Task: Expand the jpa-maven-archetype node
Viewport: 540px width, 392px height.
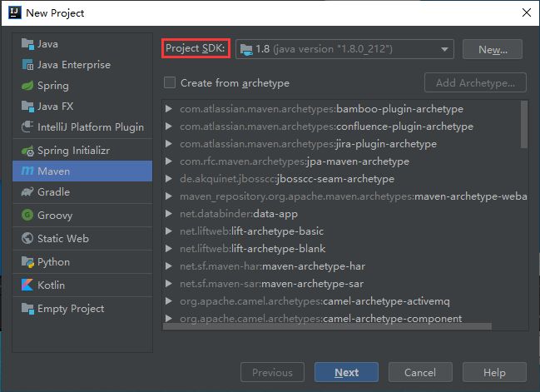Action: (x=169, y=161)
